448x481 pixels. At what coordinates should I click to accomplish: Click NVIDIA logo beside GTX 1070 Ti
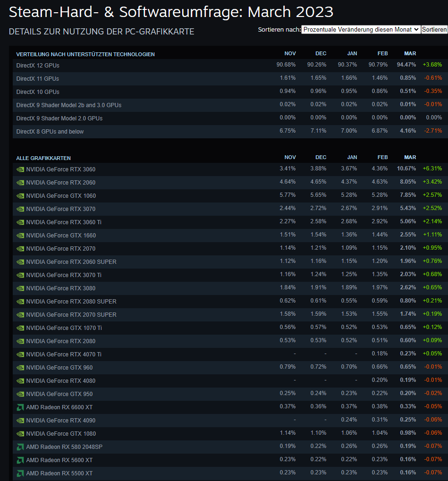coord(20,328)
